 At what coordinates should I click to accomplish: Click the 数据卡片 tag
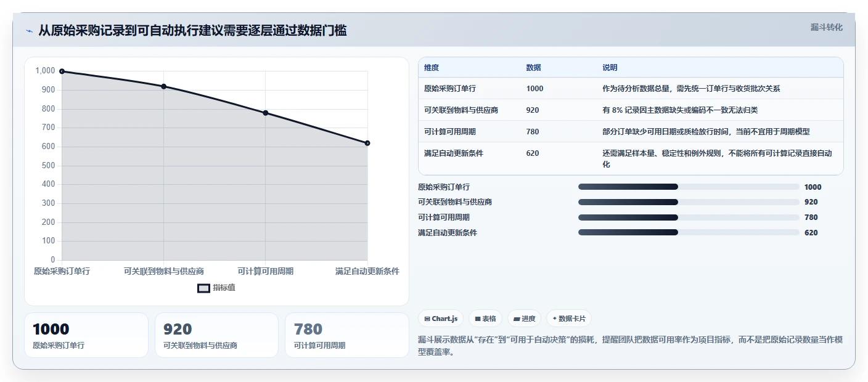coord(568,319)
